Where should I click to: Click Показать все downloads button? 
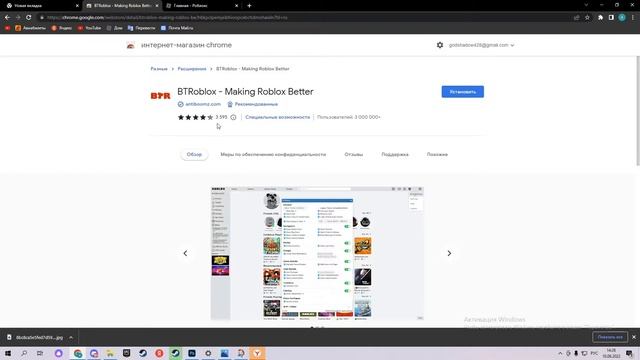point(610,337)
